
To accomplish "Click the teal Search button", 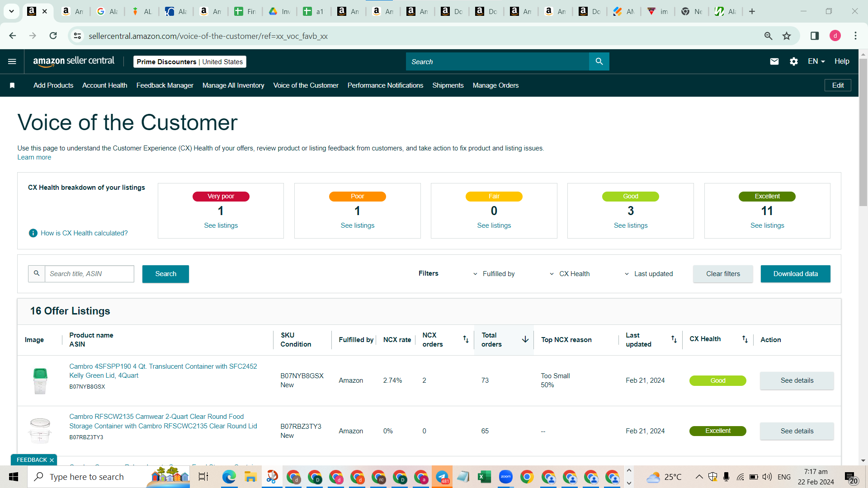I will coord(165,274).
